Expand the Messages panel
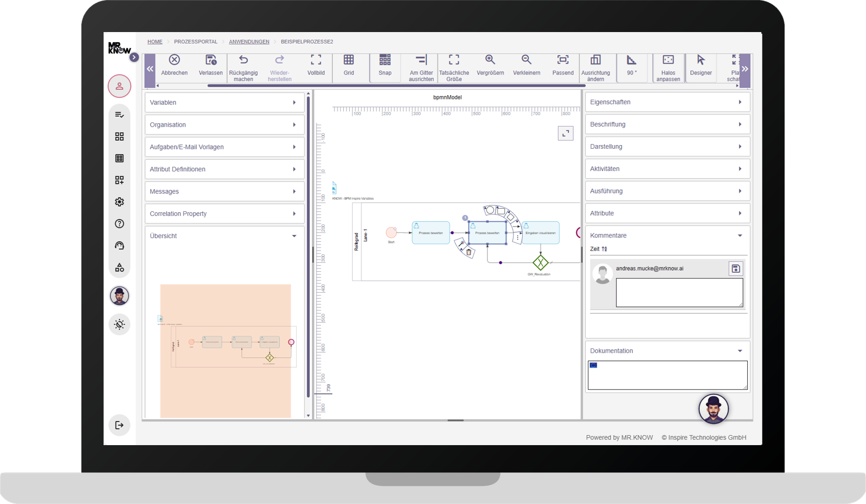Screen dimensions: 866x504 coord(225,191)
